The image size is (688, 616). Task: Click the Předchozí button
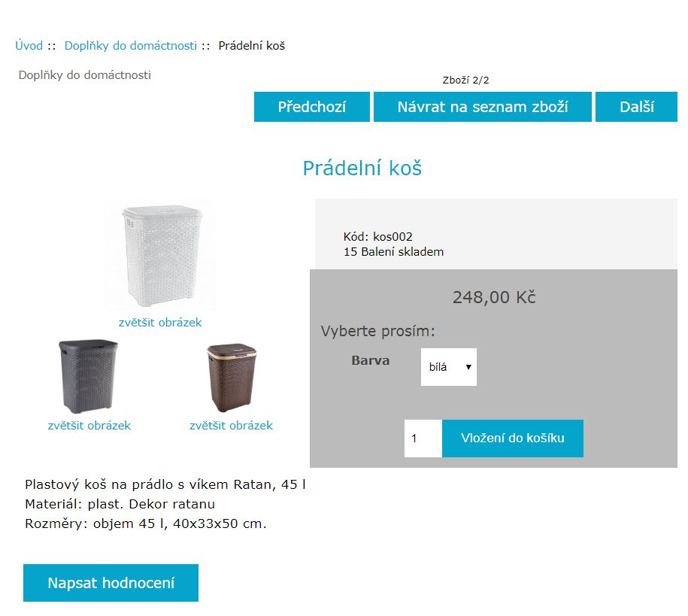[x=311, y=107]
